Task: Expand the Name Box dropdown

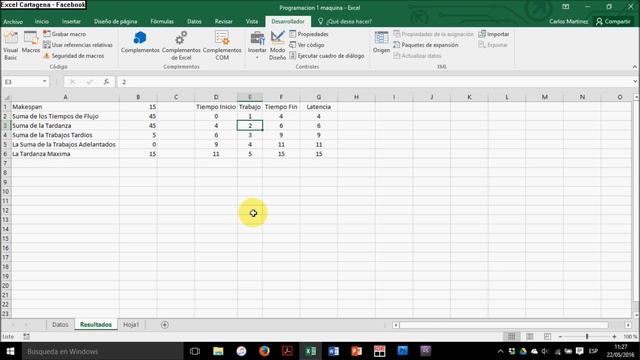Action: click(x=44, y=82)
